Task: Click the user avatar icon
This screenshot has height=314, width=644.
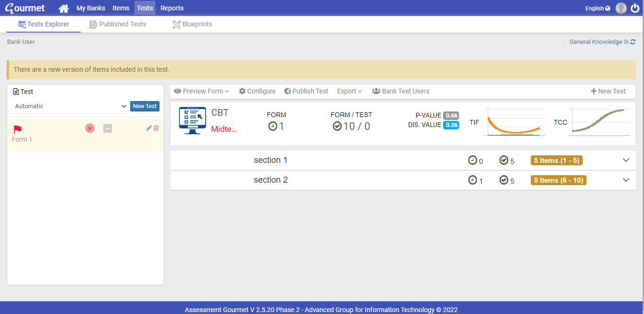Action: pos(621,8)
